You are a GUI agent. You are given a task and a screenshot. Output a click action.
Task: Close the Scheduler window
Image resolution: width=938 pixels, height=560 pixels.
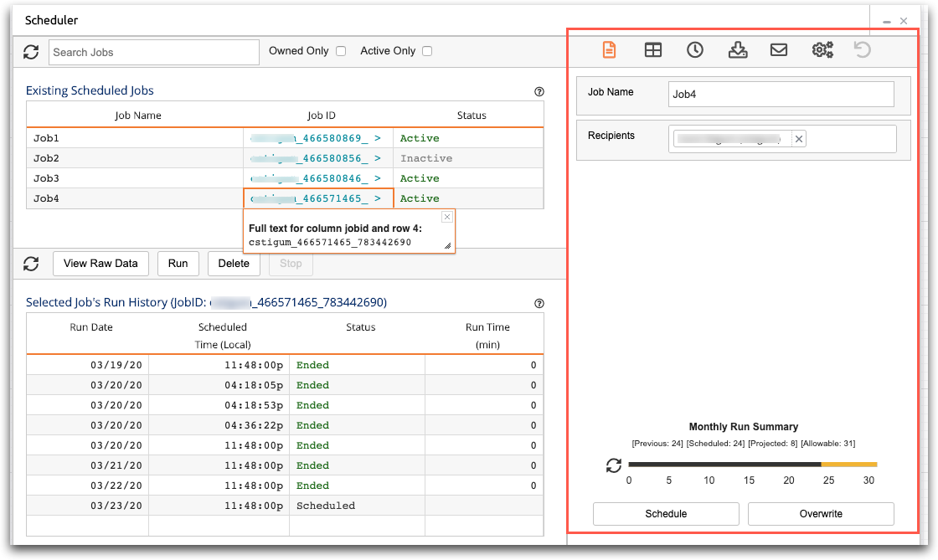pos(904,21)
